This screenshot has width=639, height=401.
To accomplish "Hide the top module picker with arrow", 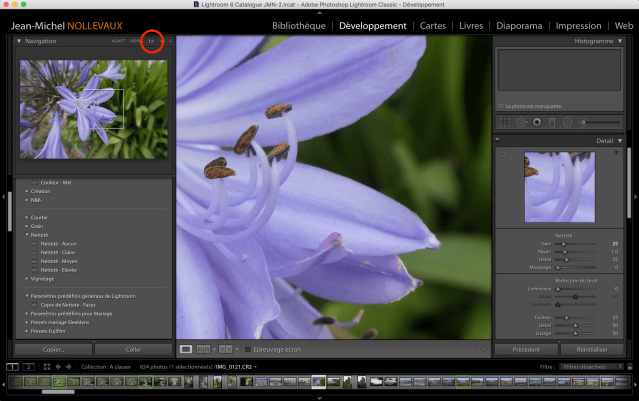I will point(320,13).
